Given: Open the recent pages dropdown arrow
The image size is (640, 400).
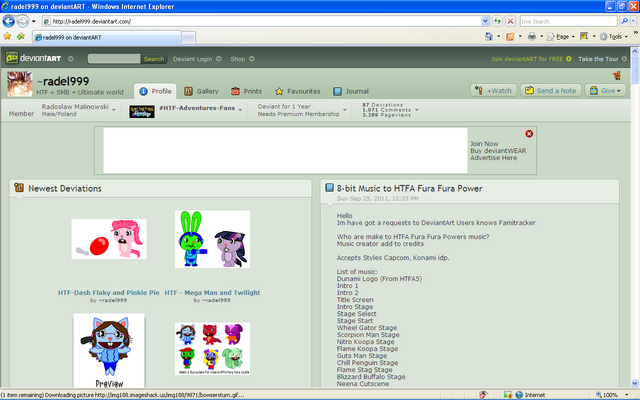Looking at the screenshot, I should [x=33, y=21].
